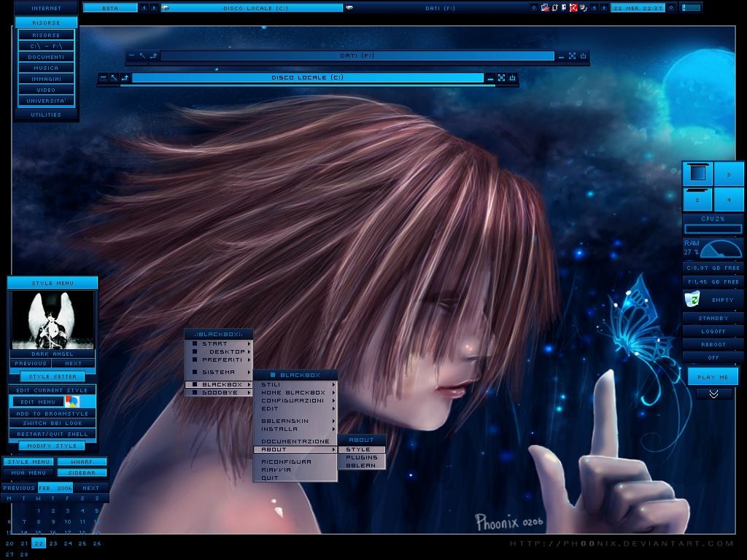Viewport: 747px width, 560px height.
Task: Click the double-chevron icon under PLAY ME
Action: coord(713,394)
